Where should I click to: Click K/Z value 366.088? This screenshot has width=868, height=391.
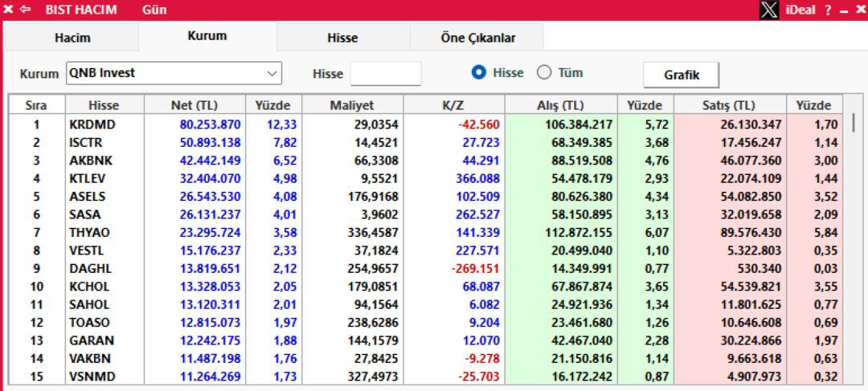coord(477,178)
